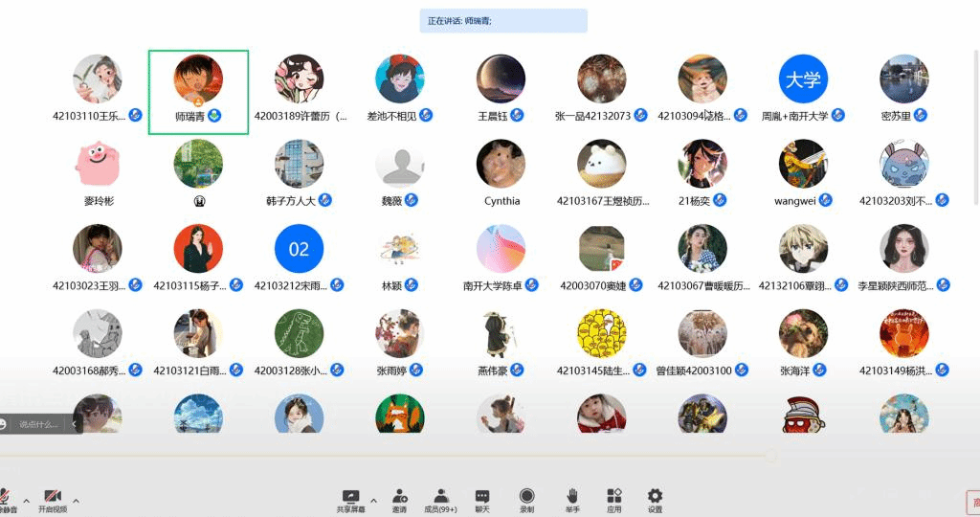
Task: Expand the arrow next to microphone button
Action: 26,500
